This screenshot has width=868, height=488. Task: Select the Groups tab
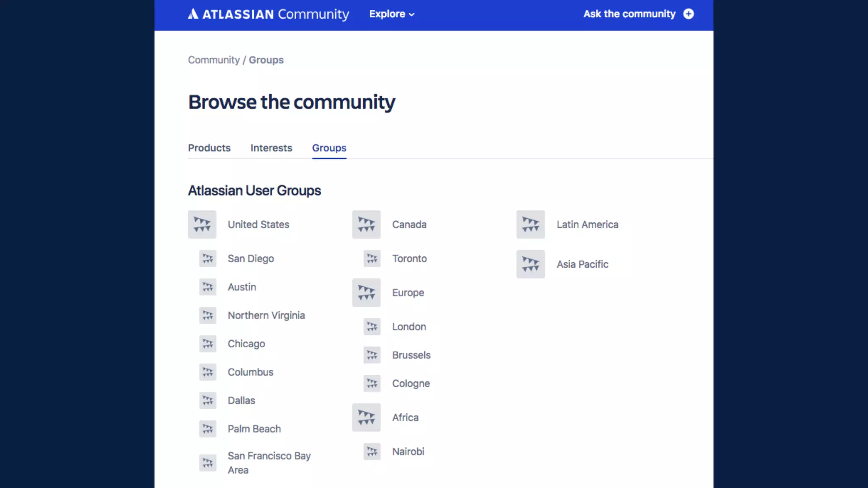pos(329,148)
